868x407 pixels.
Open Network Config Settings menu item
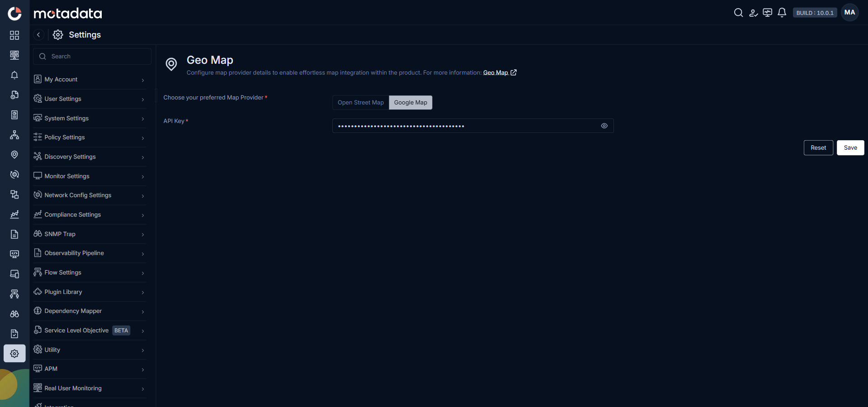point(90,195)
